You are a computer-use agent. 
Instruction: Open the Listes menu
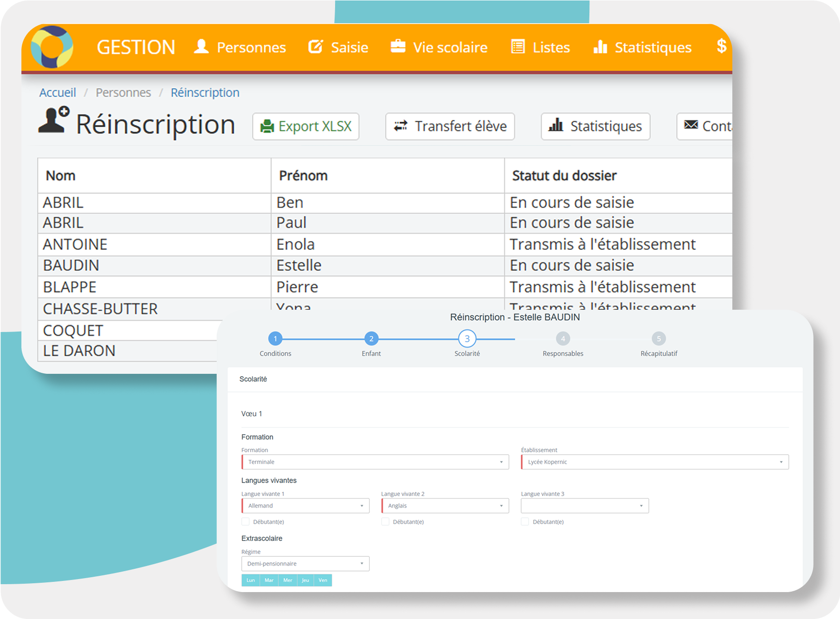click(x=540, y=47)
